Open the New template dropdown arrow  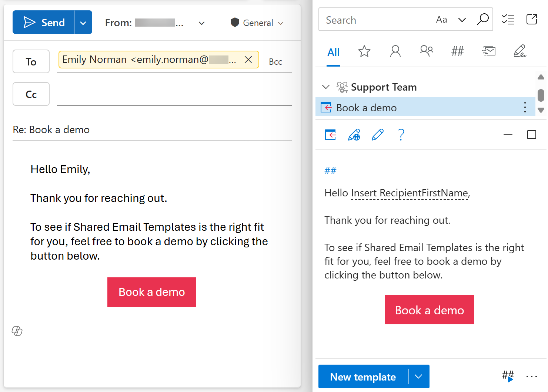[419, 376]
